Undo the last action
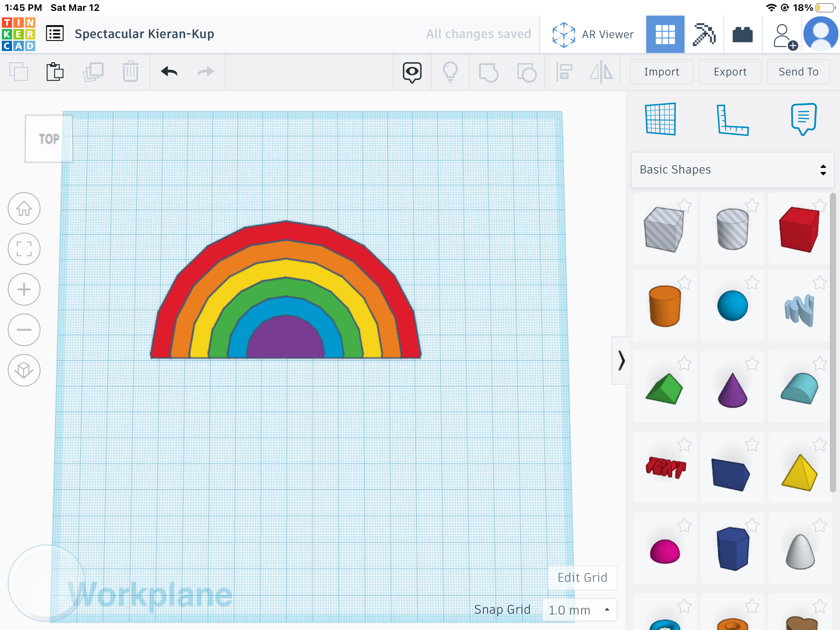The width and height of the screenshot is (840, 630). (168, 72)
